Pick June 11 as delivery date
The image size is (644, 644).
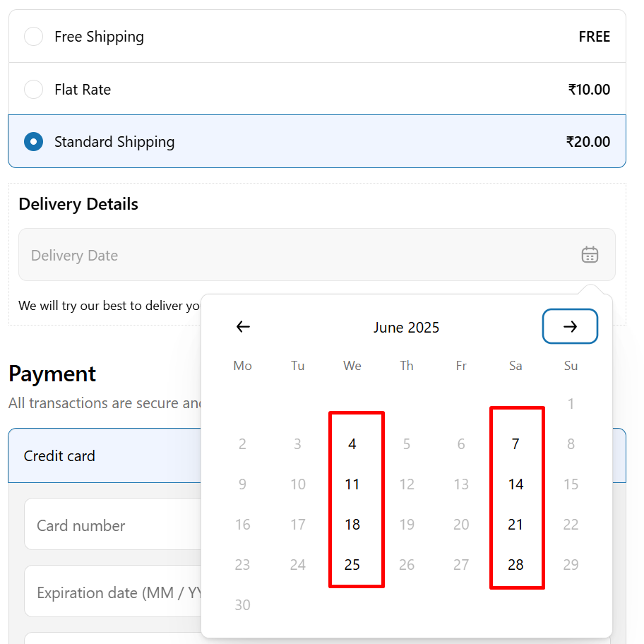tap(352, 484)
